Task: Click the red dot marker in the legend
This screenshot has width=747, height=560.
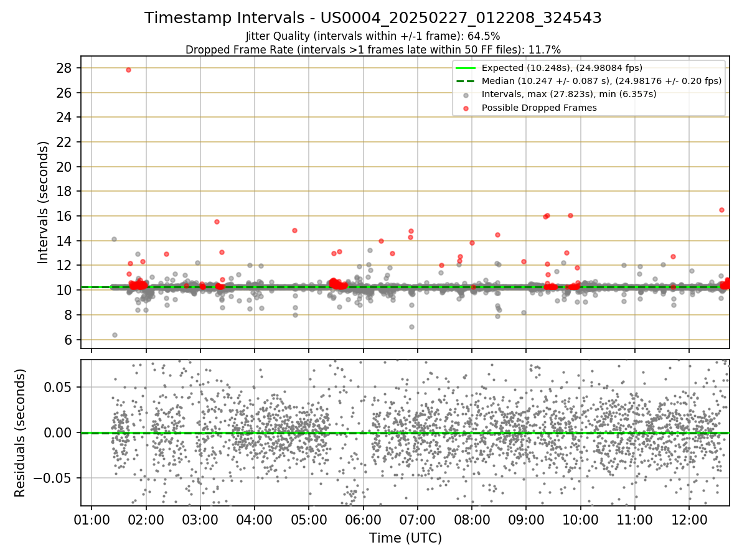Action: click(x=466, y=108)
